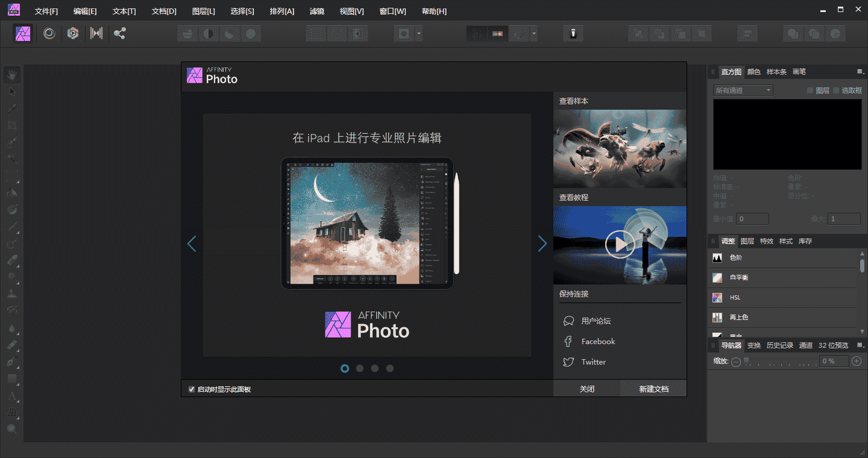Select the rectangular Marquee selection tool
868x458 pixels.
(x=12, y=175)
